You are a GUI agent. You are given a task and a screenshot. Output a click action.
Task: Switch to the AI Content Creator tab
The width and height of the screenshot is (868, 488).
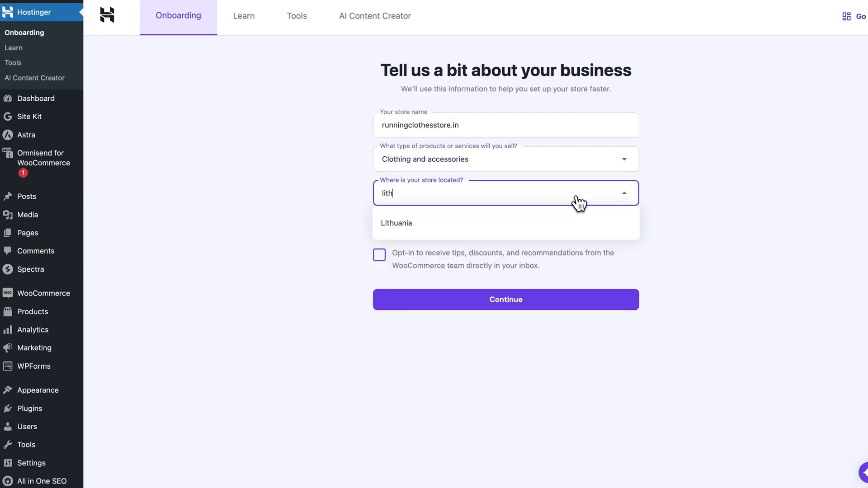coord(375,15)
